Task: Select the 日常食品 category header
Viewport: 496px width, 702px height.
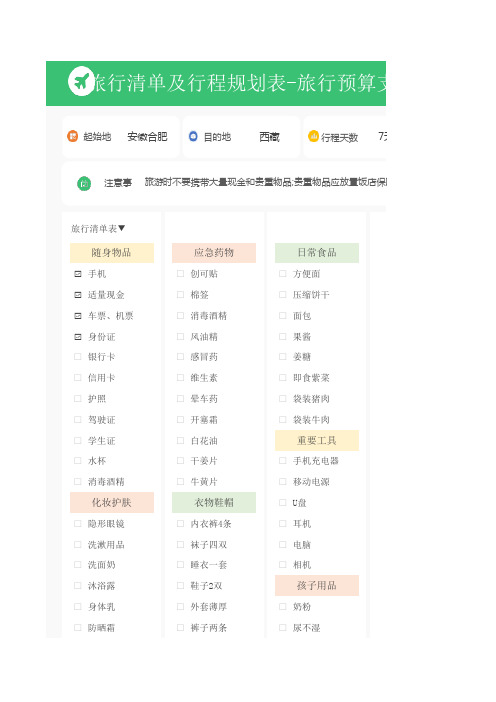Action: tap(317, 253)
